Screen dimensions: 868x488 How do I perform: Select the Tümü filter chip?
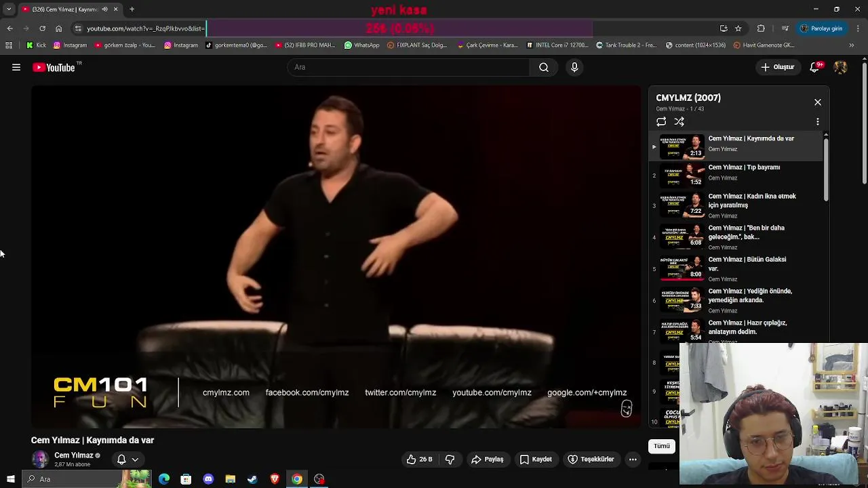(662, 446)
